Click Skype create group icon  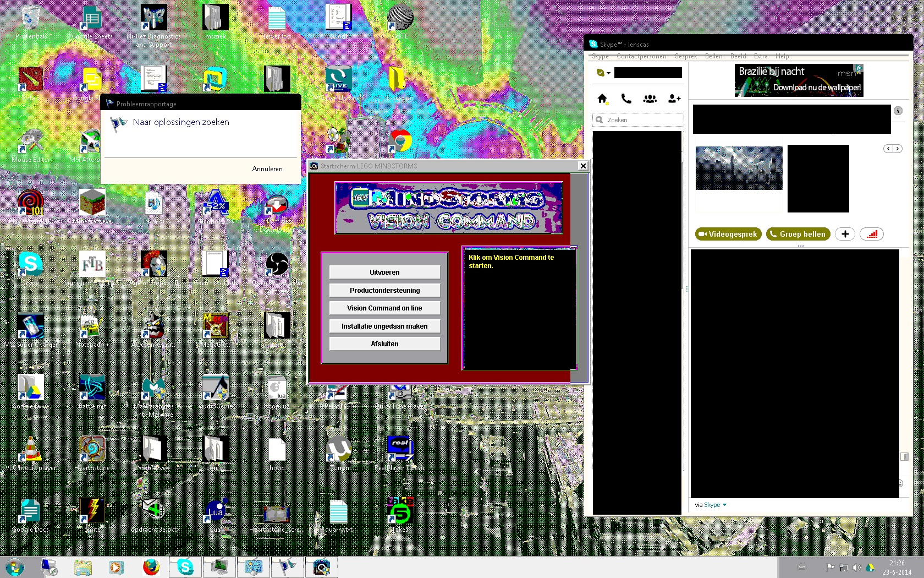[x=650, y=99]
